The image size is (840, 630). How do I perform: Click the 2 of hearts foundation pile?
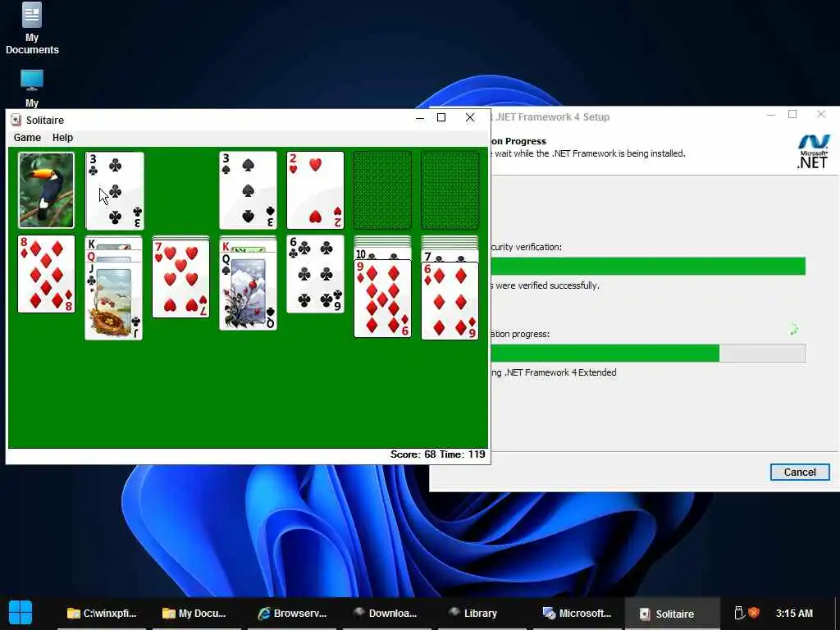(316, 190)
